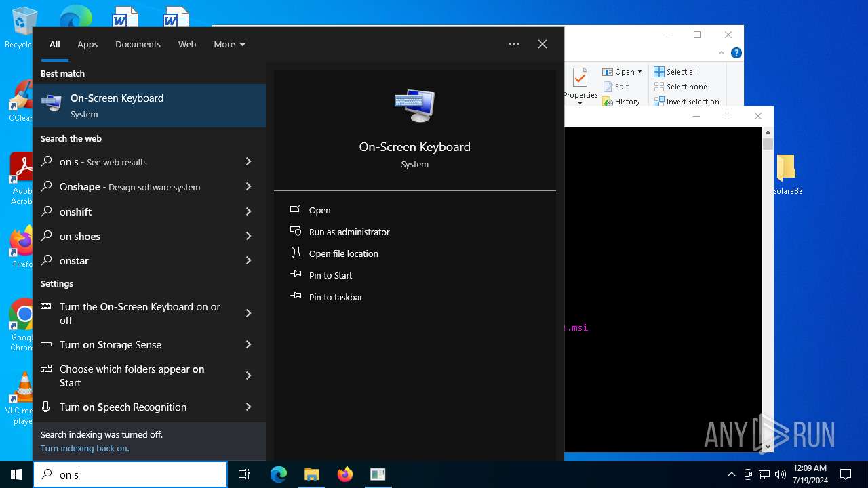Close the search panel with X
This screenshot has height=488, width=868.
[x=542, y=44]
